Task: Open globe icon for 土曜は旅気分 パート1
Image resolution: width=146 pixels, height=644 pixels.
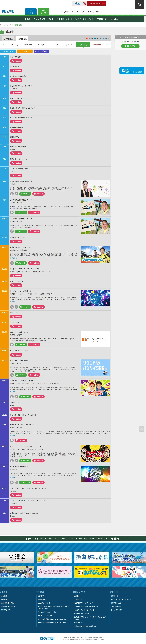Action: pyautogui.click(x=12, y=212)
